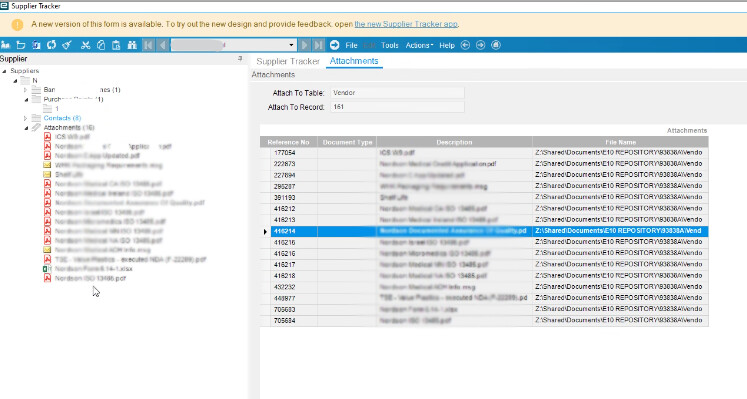The height and width of the screenshot is (399, 747).
Task: Click the New folder icon in the toolbar
Action: pos(21,45)
